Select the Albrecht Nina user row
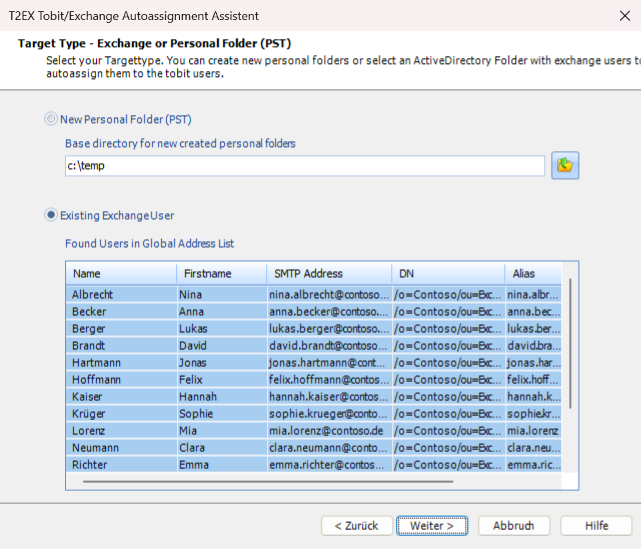 click(314, 294)
